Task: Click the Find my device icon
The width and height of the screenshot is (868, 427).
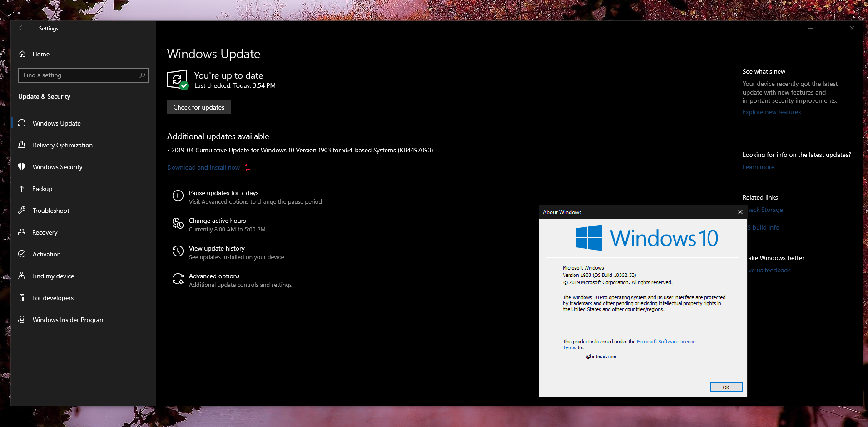Action: pos(22,276)
